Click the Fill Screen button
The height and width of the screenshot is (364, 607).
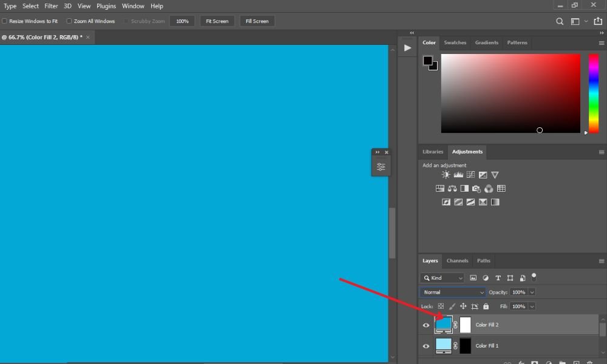(x=257, y=21)
